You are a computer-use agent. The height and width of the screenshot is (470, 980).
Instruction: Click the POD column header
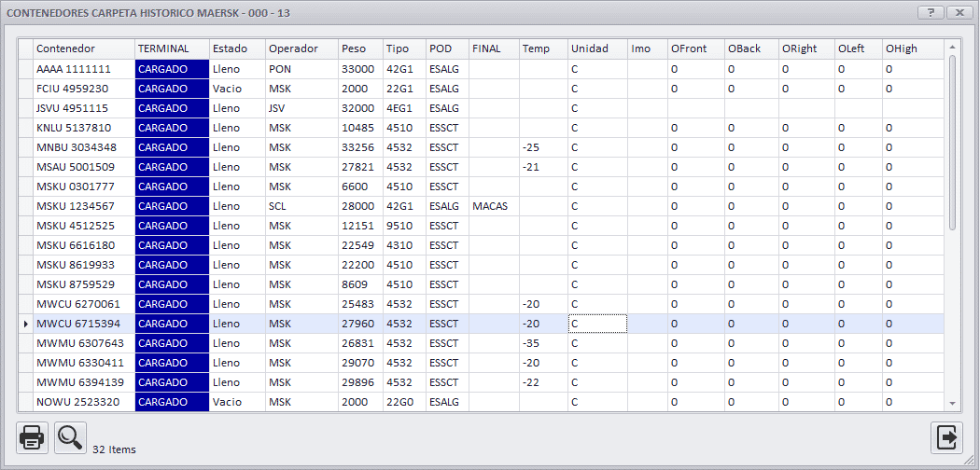coord(447,48)
